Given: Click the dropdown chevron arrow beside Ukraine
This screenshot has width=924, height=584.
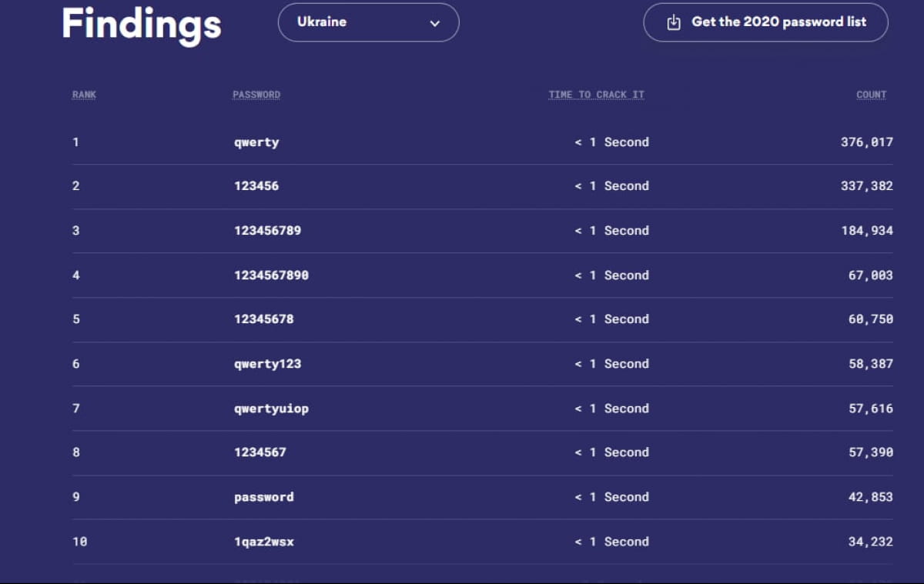Looking at the screenshot, I should pyautogui.click(x=435, y=23).
